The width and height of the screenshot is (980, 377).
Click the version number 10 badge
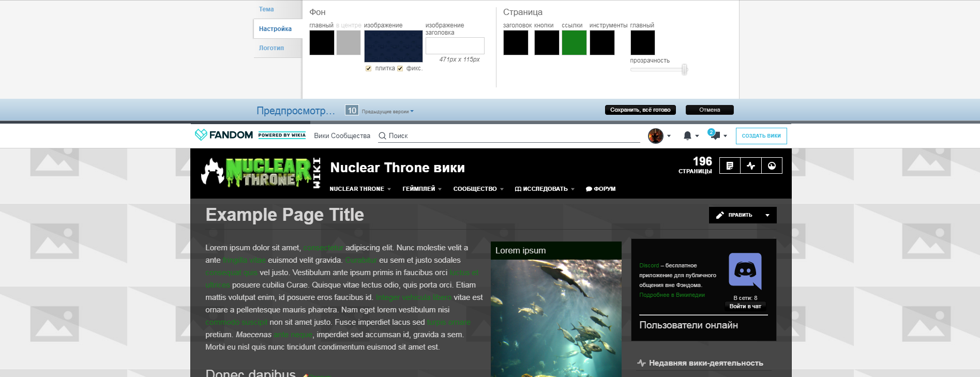click(x=352, y=110)
